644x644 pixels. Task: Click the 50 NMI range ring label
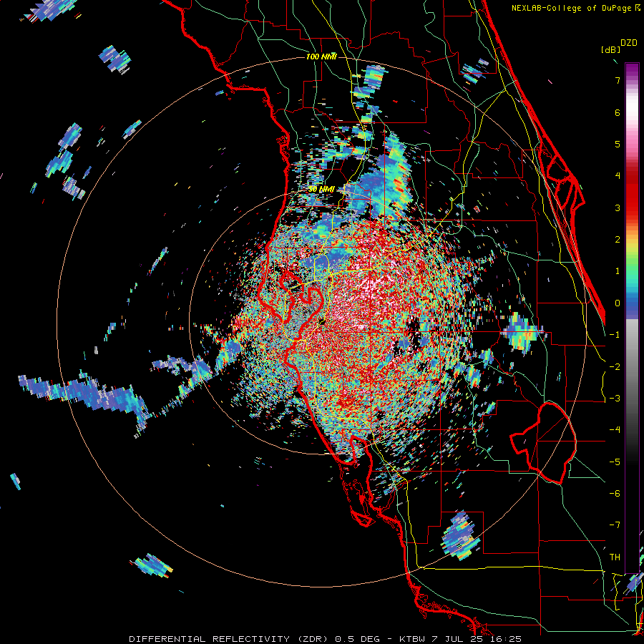(x=321, y=190)
